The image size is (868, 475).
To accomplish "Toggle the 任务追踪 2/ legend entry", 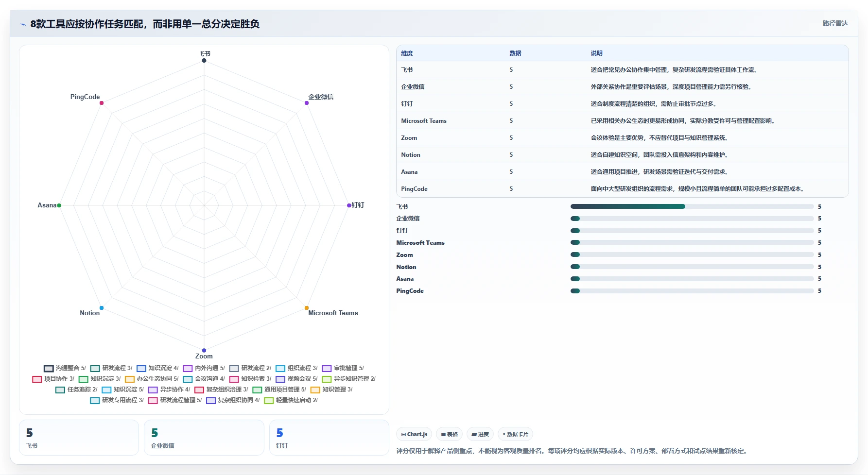I will click(76, 390).
